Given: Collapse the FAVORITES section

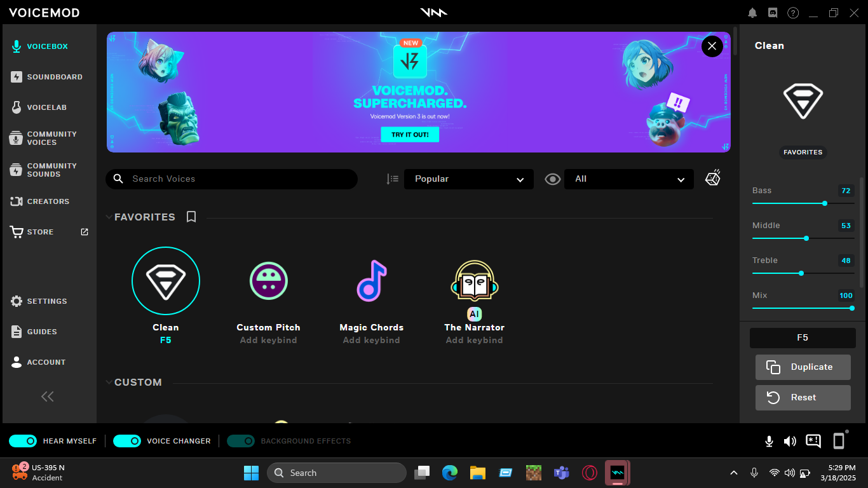Looking at the screenshot, I should 109,217.
